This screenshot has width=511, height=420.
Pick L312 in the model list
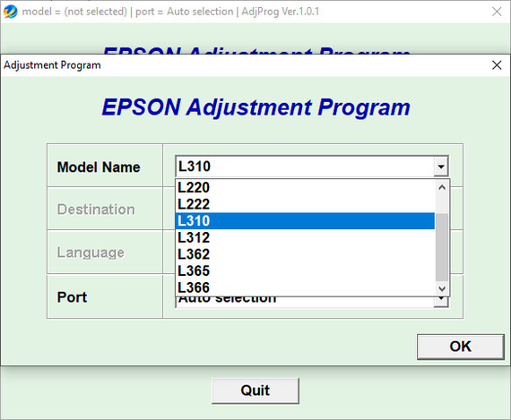tap(305, 237)
